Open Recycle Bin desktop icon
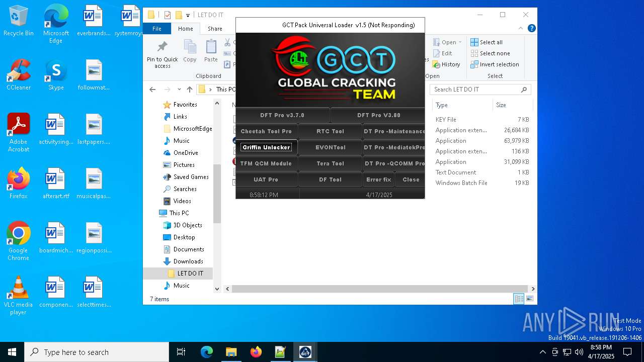 click(x=19, y=21)
